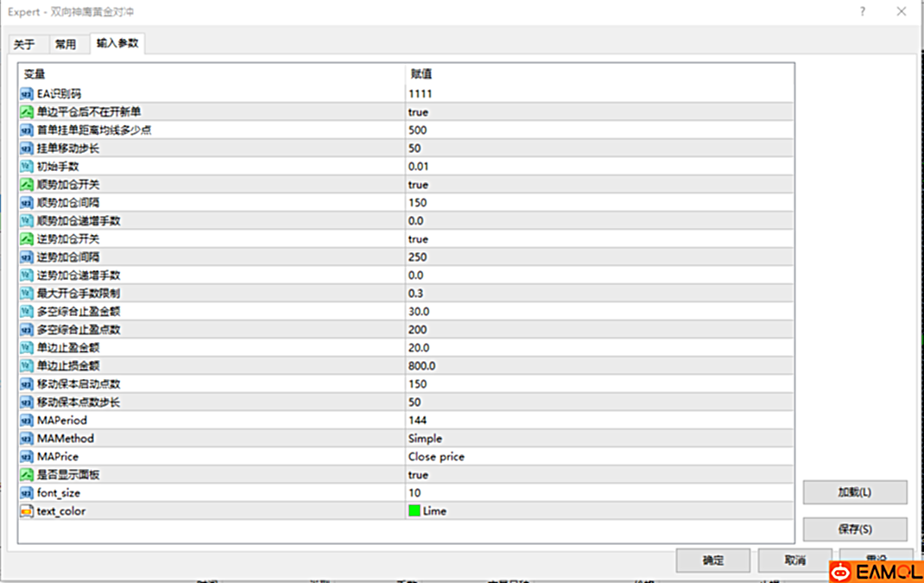924x583 pixels.
Task: Open the MAPrice Close price dropdown
Action: pos(436,457)
